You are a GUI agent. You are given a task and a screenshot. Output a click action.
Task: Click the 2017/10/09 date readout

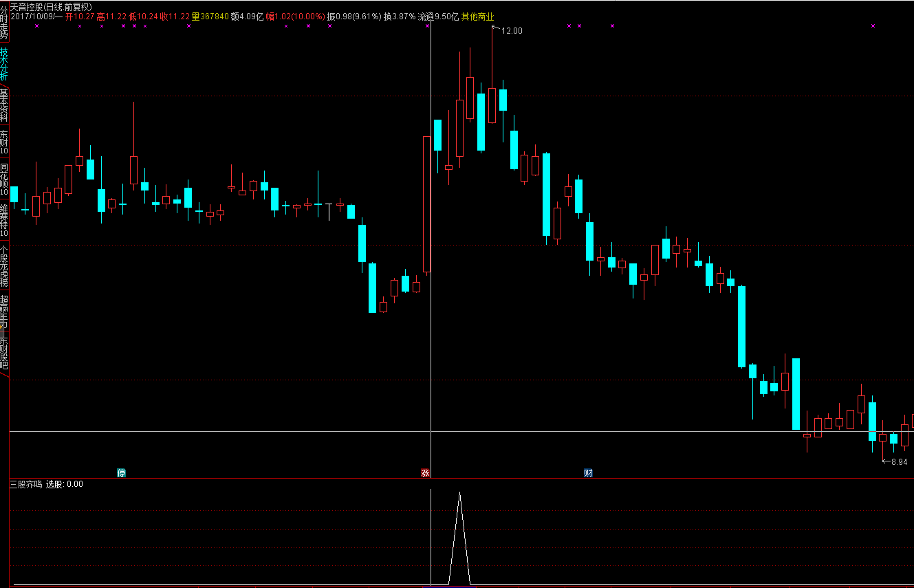(37, 16)
